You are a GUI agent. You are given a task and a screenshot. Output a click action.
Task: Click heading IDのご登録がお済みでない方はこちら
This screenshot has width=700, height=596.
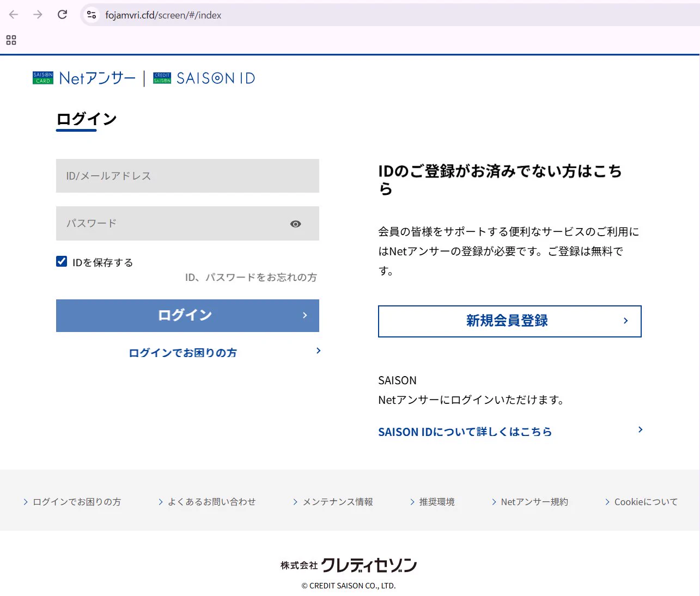[x=500, y=180]
